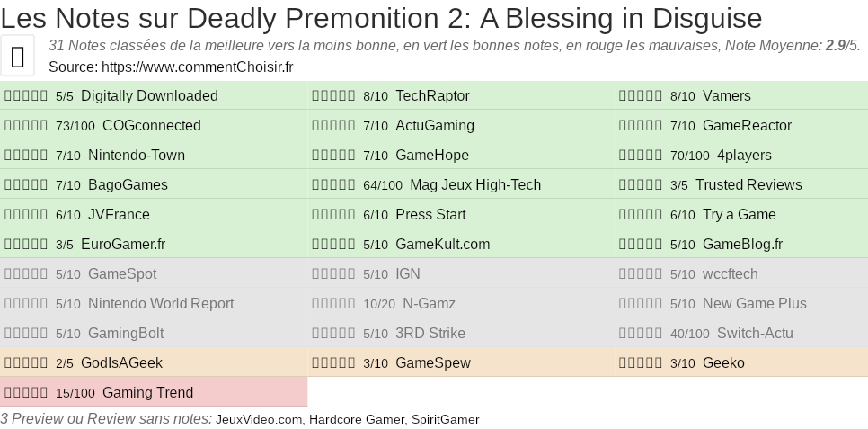The width and height of the screenshot is (868, 429).
Task: Visit the Nintendo World Report review
Action: click(160, 304)
